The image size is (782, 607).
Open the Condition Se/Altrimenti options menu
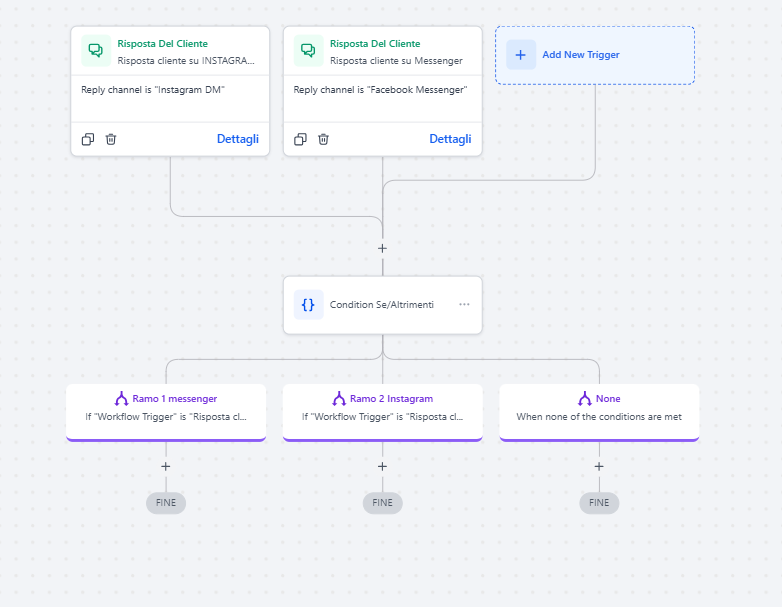tap(464, 304)
